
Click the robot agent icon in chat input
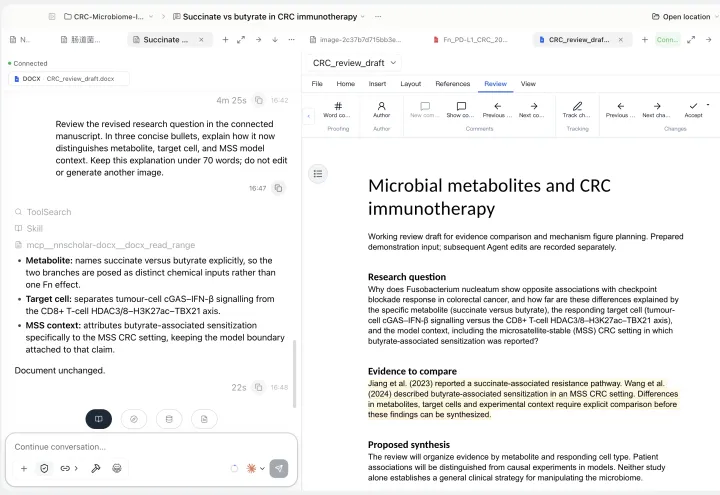click(117, 468)
